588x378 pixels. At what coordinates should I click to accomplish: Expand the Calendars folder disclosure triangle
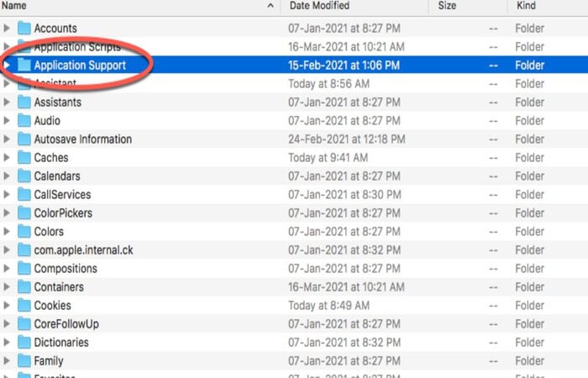8,176
